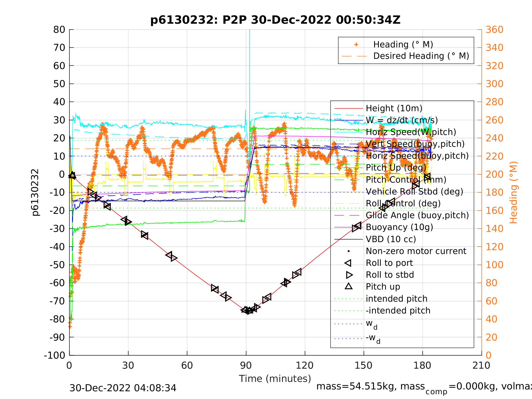
Task: Select the Desired Heading (° M) legend entry
Action: pos(421,56)
